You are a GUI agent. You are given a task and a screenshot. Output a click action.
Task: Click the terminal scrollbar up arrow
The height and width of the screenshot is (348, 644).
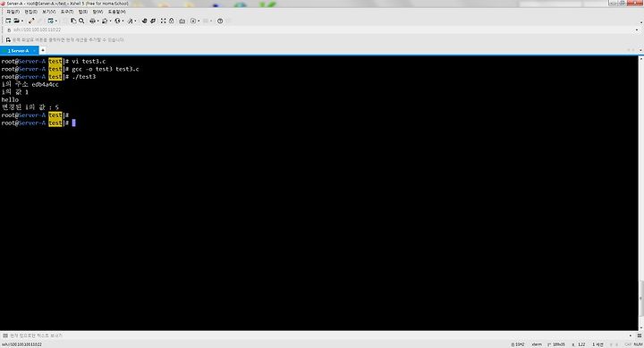click(640, 59)
